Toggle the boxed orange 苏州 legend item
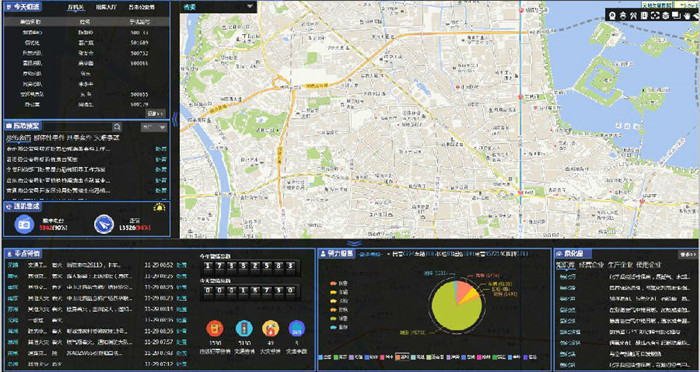This screenshot has width=700, height=372. (x=402, y=357)
